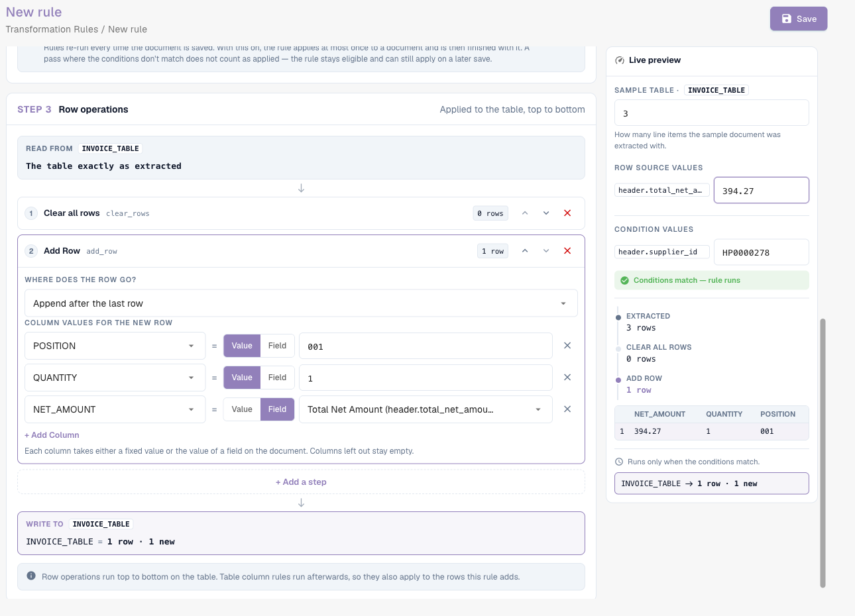Click the Add Column link
Viewport: 855px width, 616px height.
(x=52, y=435)
